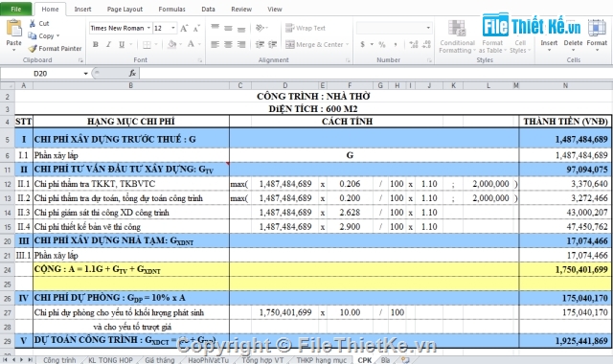This screenshot has width=613, height=364.
Task: Click the Middle Align icon
Action: click(x=228, y=28)
